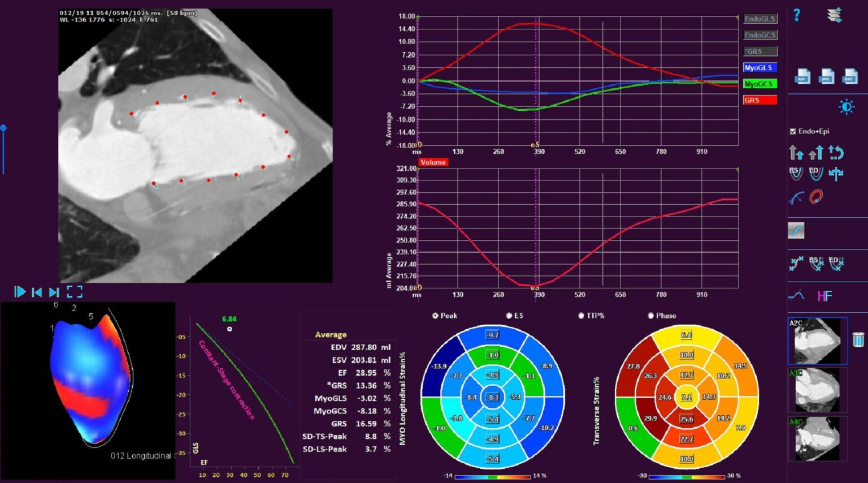Click the red Volume label tab
This screenshot has height=483, width=868.
tap(433, 162)
